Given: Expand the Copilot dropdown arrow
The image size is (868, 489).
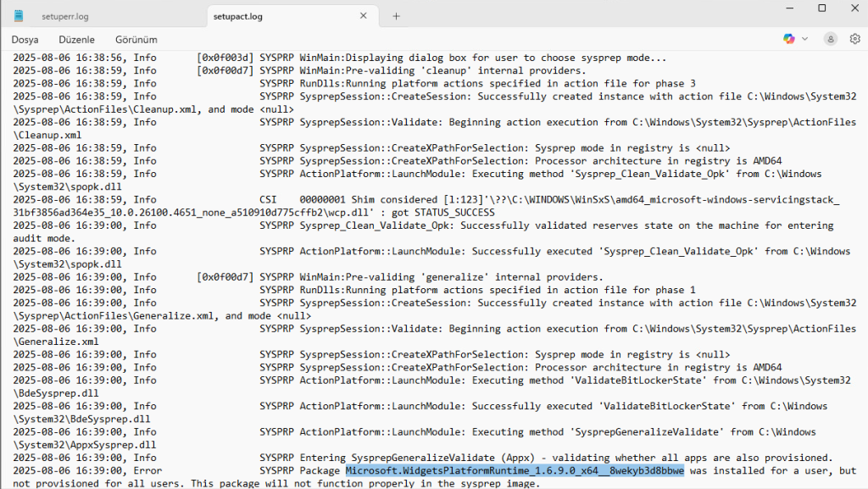Looking at the screenshot, I should (805, 39).
